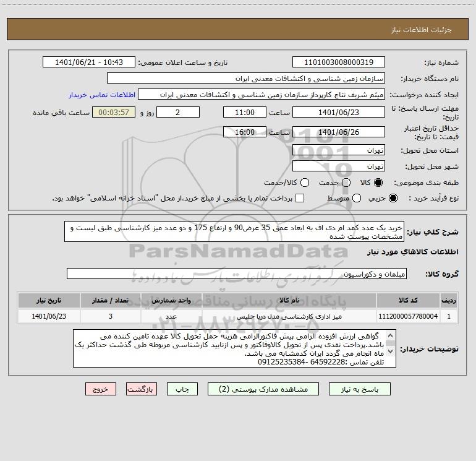Click the row number 1 cell

point(449,316)
